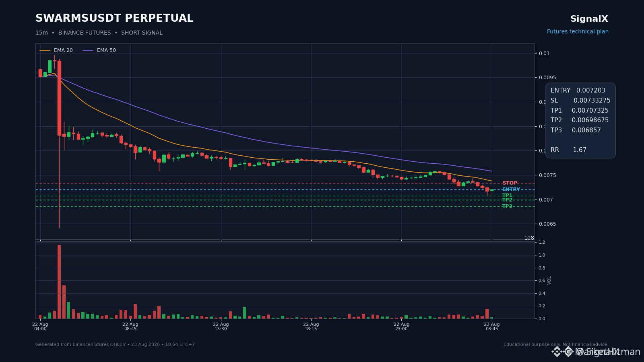Click the 22 Aug 08:45 time label
644x362 pixels.
[130, 327]
